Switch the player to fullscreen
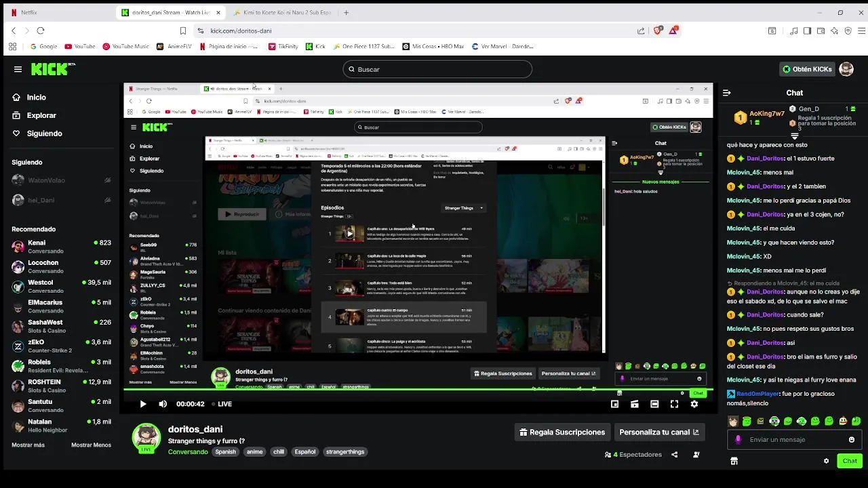 pyautogui.click(x=674, y=404)
